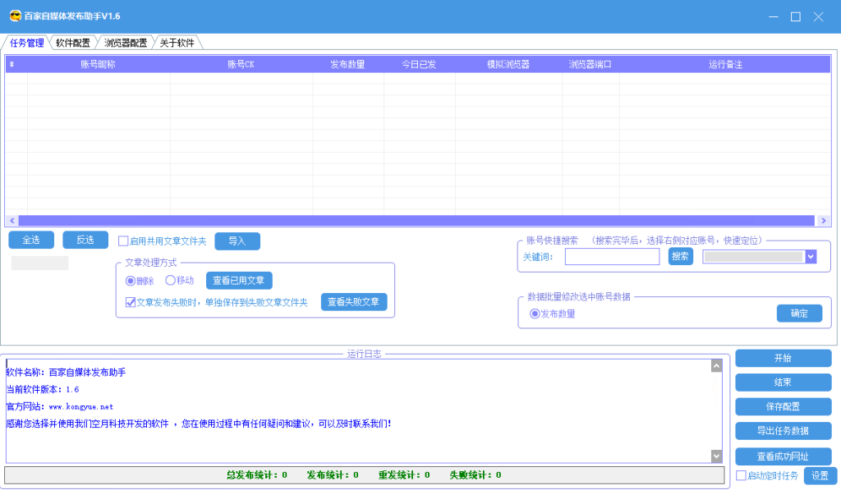Click the 运行备注 column header
The width and height of the screenshot is (841, 504).
point(725,64)
